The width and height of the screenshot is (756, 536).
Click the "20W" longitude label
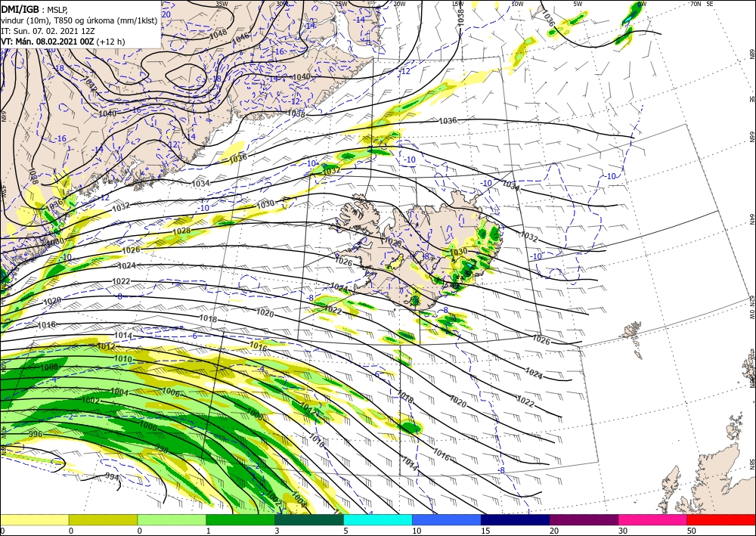click(399, 4)
